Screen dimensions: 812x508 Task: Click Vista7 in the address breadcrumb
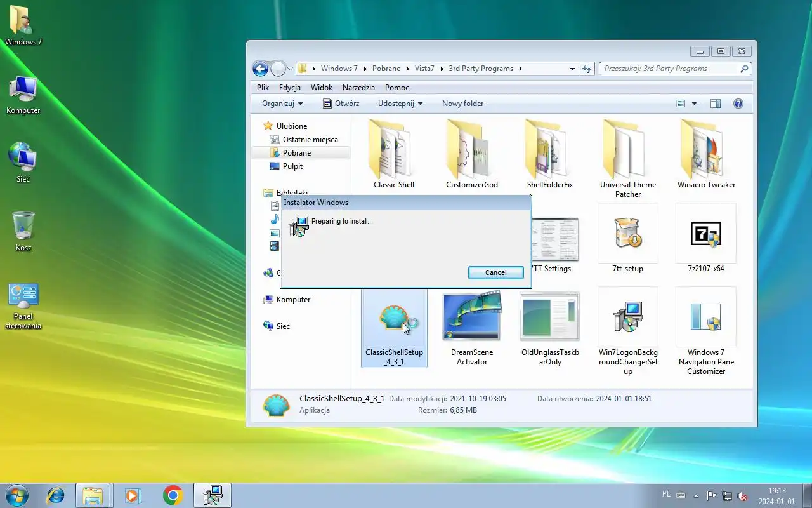pyautogui.click(x=424, y=69)
